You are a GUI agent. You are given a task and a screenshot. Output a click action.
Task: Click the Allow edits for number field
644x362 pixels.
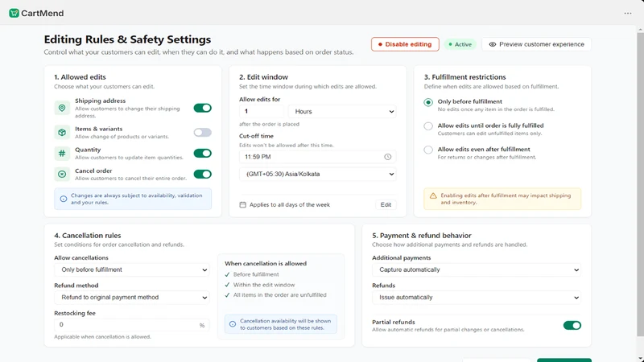[262, 111]
